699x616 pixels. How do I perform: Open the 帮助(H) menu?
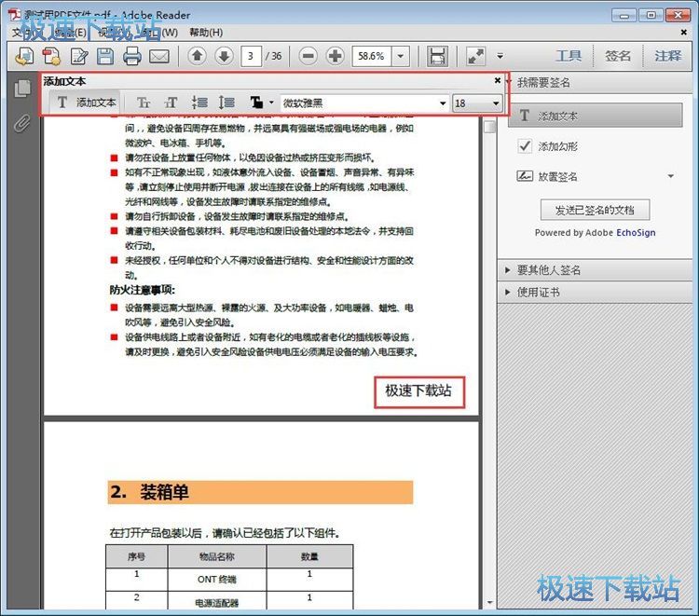pos(206,33)
